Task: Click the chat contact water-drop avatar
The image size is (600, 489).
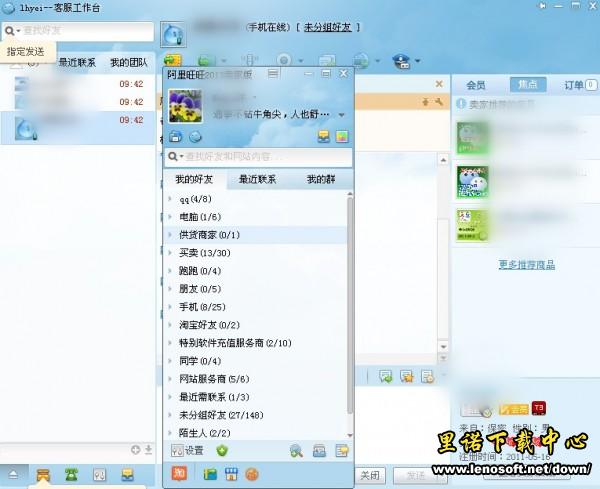Action: coord(173,34)
